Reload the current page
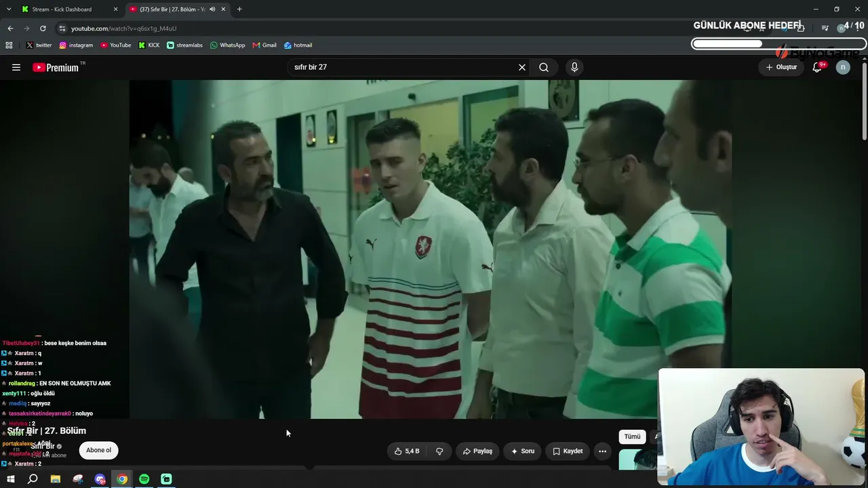Image resolution: width=868 pixels, height=488 pixels. click(x=43, y=28)
